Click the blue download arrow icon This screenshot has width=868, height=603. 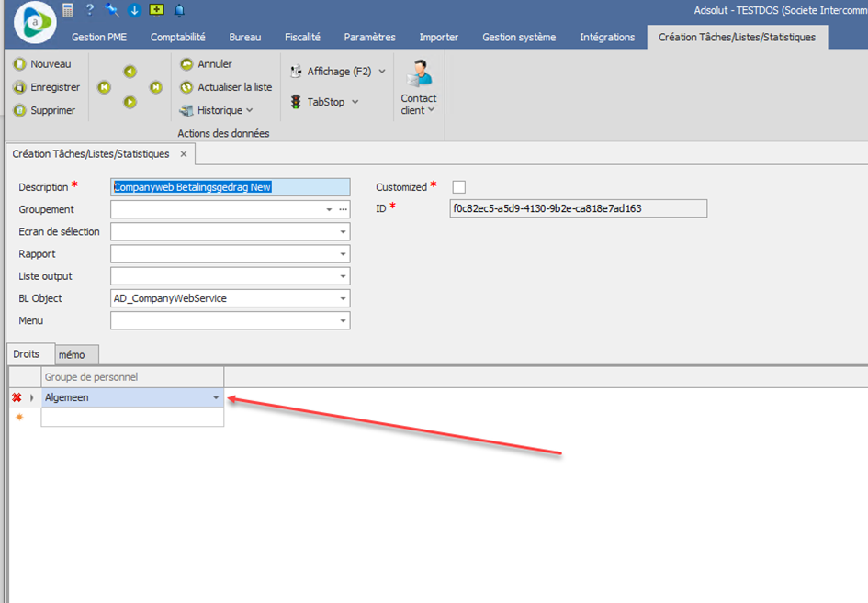pyautogui.click(x=134, y=10)
